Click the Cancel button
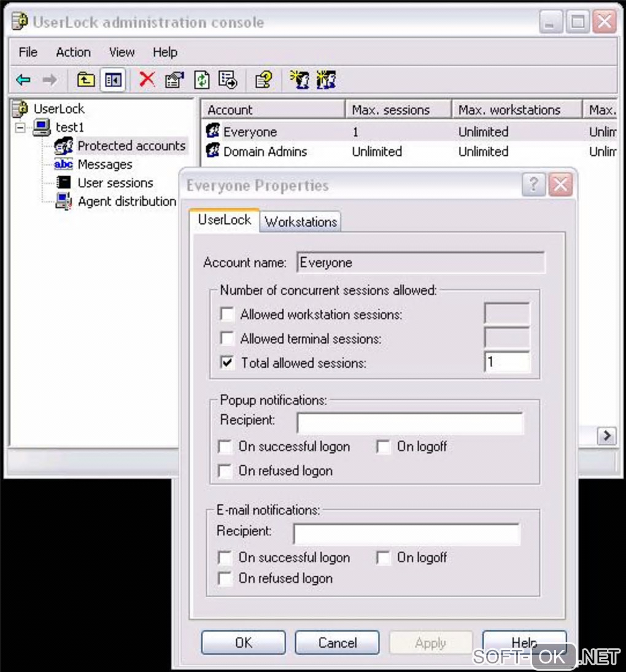 coord(337,643)
